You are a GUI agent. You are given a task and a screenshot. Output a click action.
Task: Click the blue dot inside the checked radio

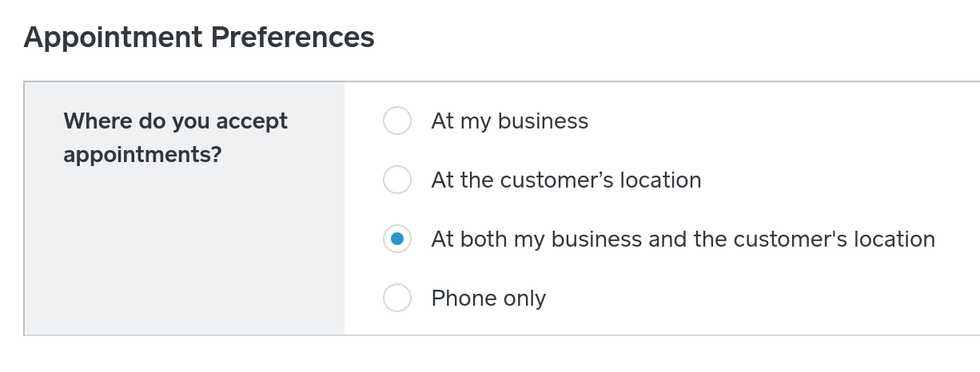tap(397, 239)
